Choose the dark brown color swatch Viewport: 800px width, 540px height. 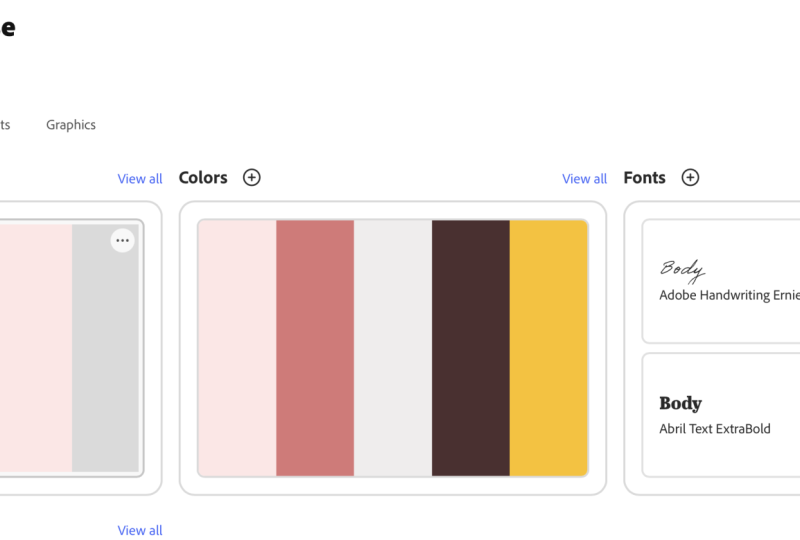pos(470,348)
